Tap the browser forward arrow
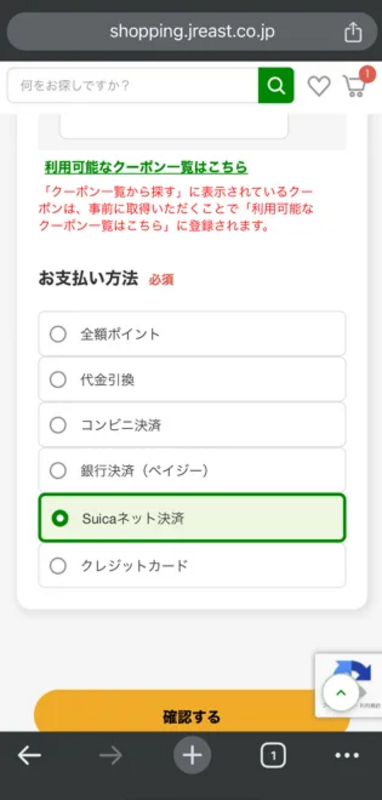Viewport: 382px width, 800px height. click(111, 756)
